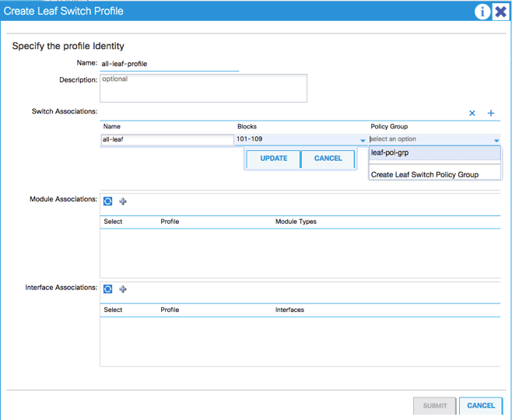Delete the switch association with X icon
This screenshot has width=512, height=420.
click(x=472, y=114)
